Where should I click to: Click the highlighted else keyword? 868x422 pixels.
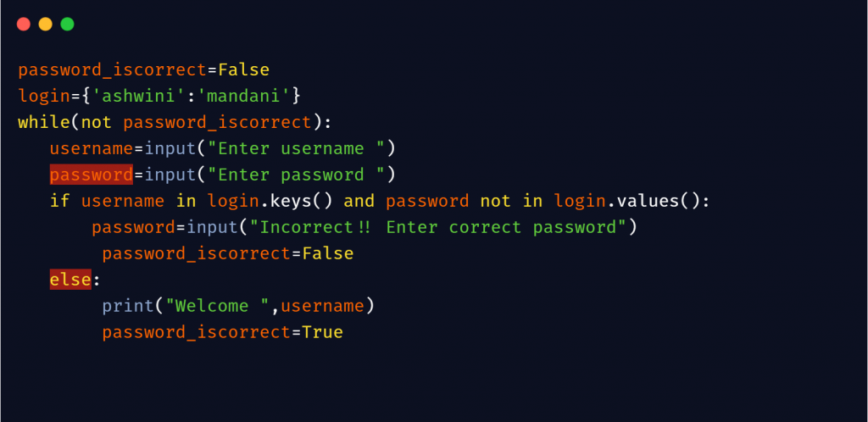click(70, 280)
